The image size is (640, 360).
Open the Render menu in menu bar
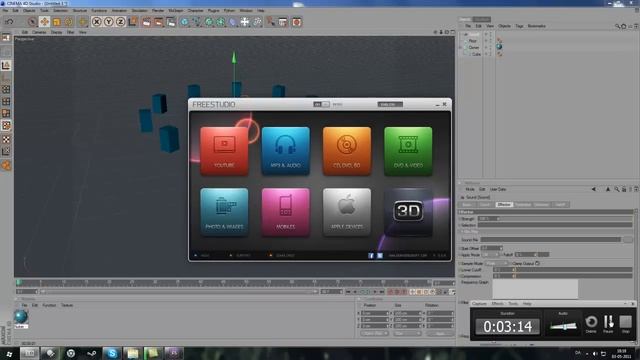(x=158, y=10)
